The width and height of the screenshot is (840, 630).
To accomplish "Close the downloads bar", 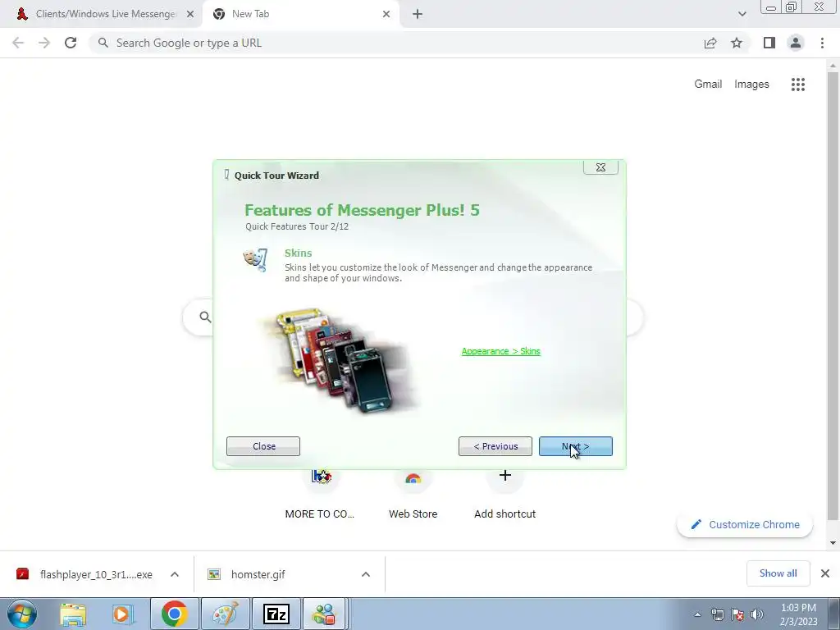I will tap(825, 573).
